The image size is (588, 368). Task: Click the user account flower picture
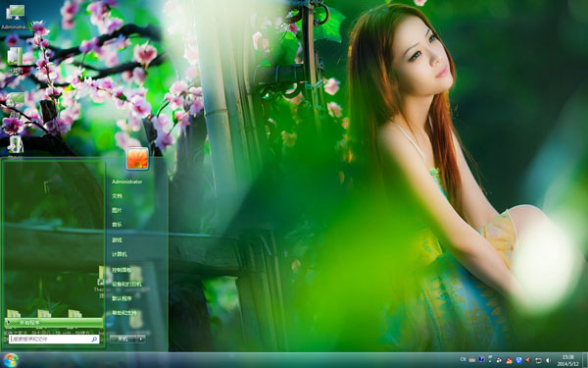coord(137,158)
